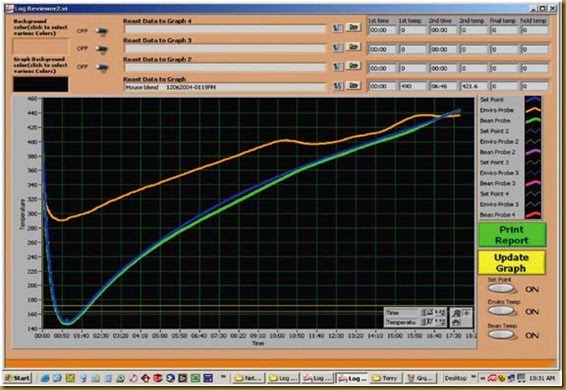566x390 pixels.
Task: Open file browser for House blend roast data
Action: [x=353, y=86]
